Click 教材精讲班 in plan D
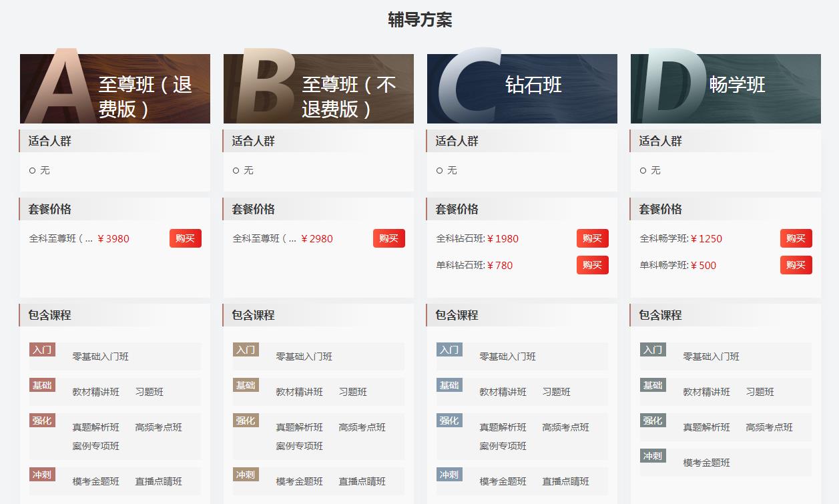Screen dimensions: 839x504 [707, 392]
